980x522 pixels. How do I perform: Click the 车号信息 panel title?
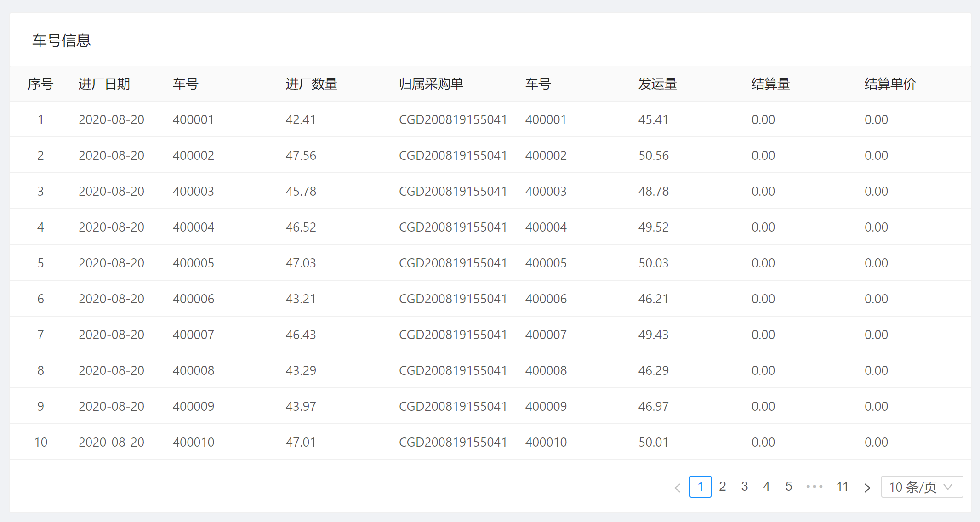(62, 40)
